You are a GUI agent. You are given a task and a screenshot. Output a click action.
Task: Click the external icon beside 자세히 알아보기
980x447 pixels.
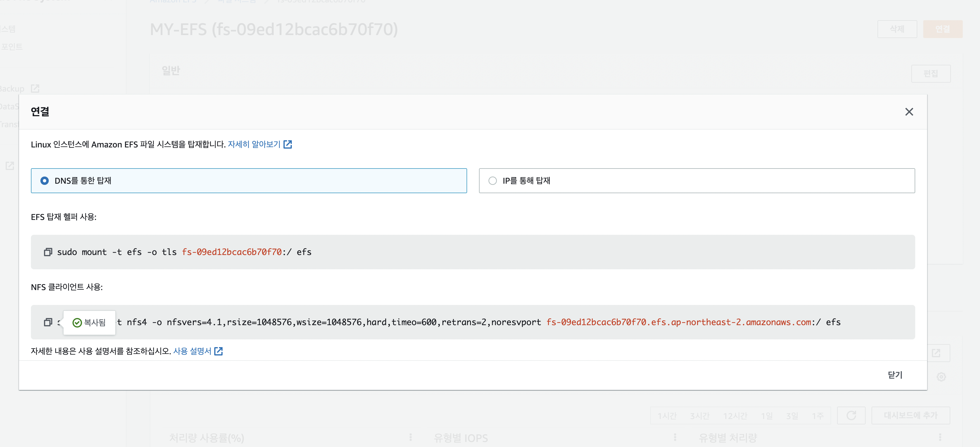point(288,144)
